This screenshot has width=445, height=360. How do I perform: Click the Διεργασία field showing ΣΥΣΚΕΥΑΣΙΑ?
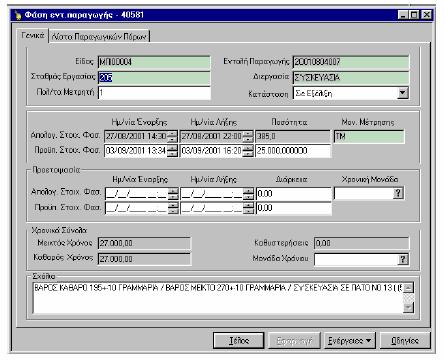point(351,78)
